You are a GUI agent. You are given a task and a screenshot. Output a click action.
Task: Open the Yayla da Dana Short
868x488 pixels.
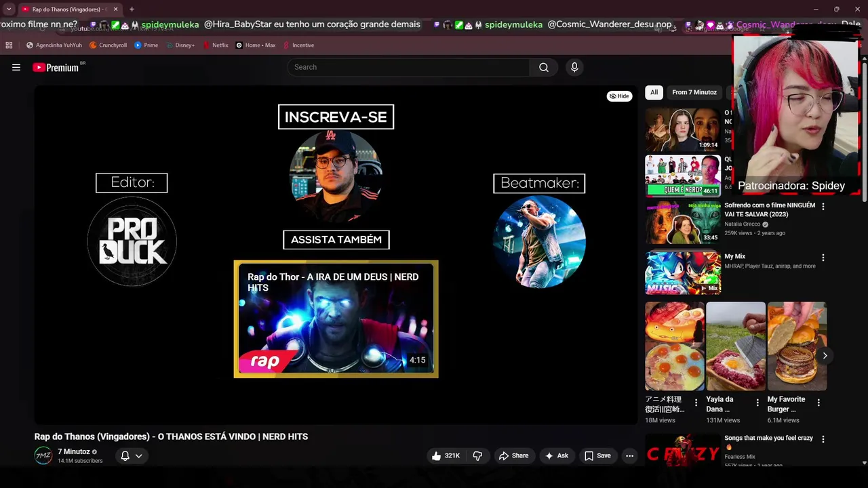(736, 346)
